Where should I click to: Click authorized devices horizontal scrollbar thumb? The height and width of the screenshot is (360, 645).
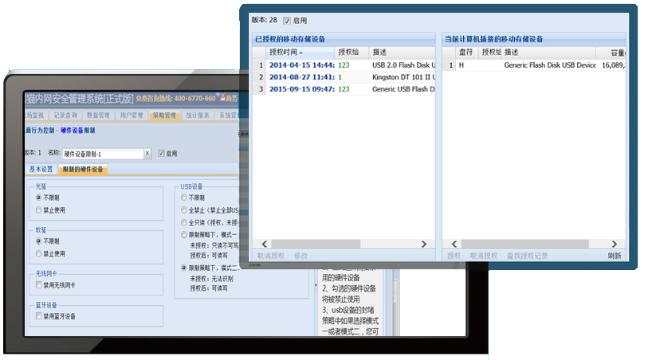[x=316, y=244]
